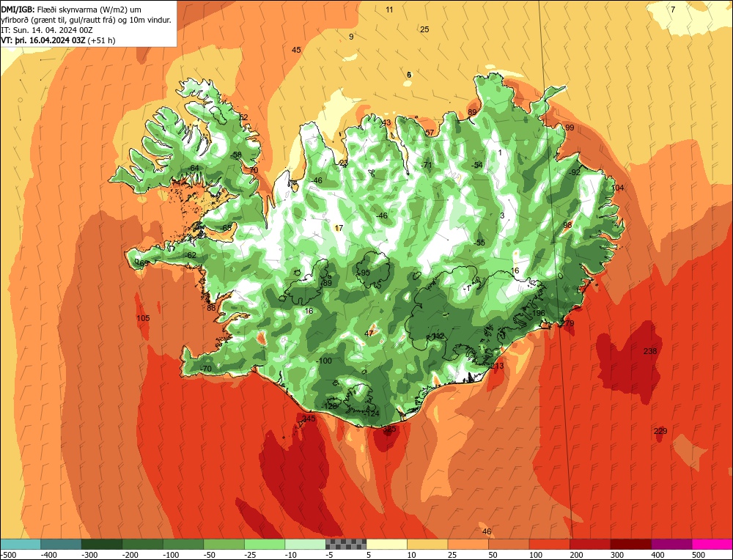Click the 45 value in northwest ocean
The height and width of the screenshot is (560, 733).
point(296,50)
